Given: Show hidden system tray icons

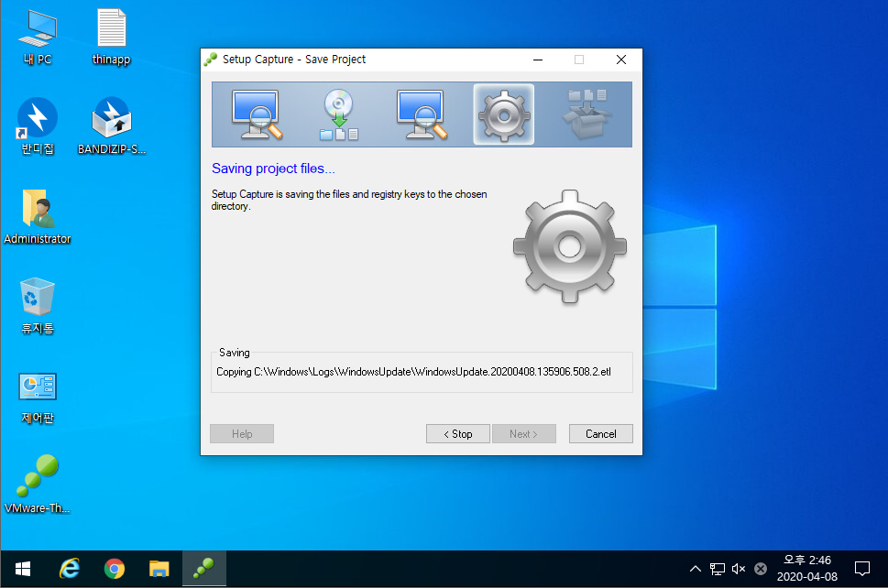Looking at the screenshot, I should tap(696, 569).
